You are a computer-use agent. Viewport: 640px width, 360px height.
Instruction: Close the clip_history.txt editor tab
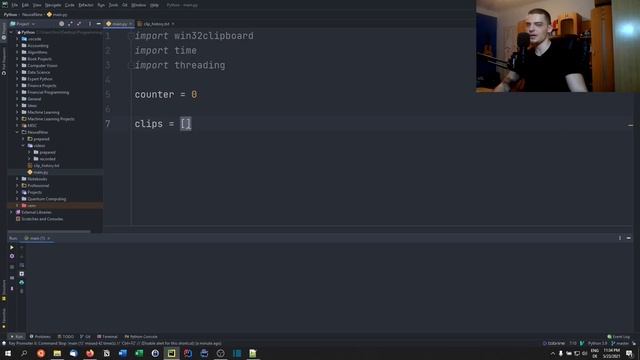pos(173,24)
